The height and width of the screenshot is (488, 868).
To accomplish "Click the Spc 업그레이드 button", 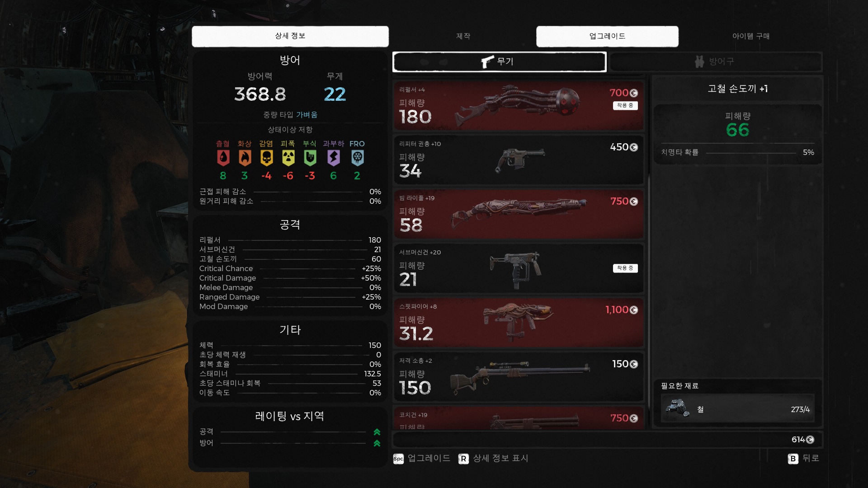I will [x=422, y=459].
